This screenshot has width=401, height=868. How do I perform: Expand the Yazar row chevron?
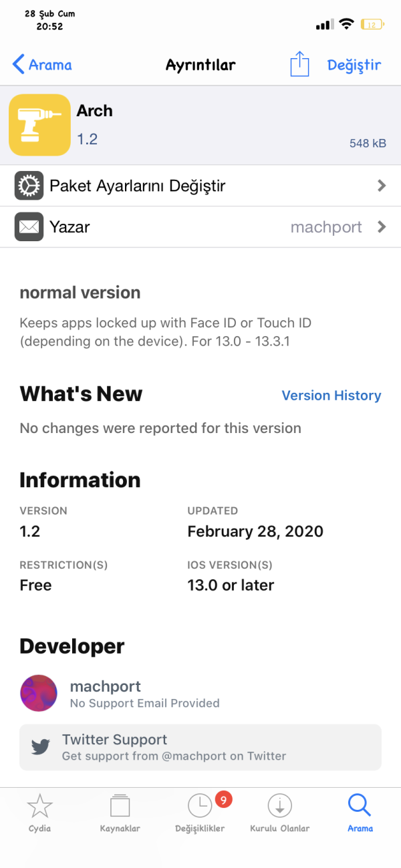click(382, 227)
